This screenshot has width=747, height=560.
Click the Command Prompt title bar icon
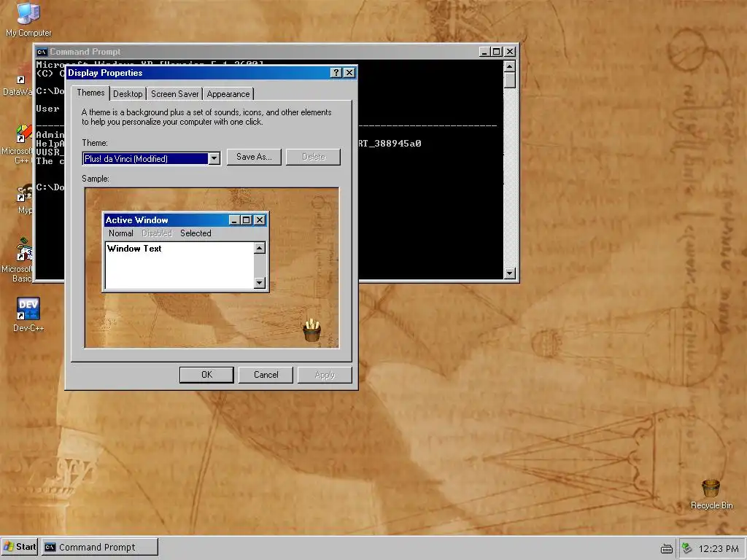(x=42, y=52)
